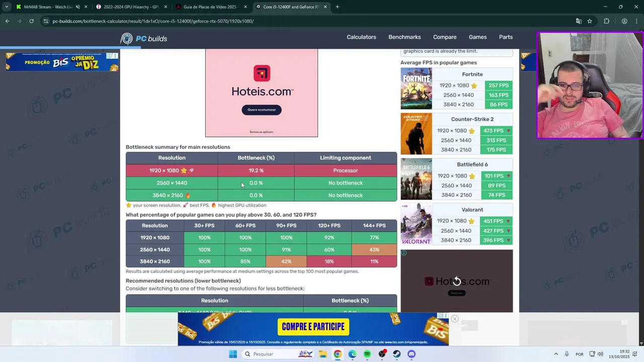Viewport: 644px width, 362px height.
Task: Open Spotify from the taskbar
Action: pyautogui.click(x=367, y=354)
